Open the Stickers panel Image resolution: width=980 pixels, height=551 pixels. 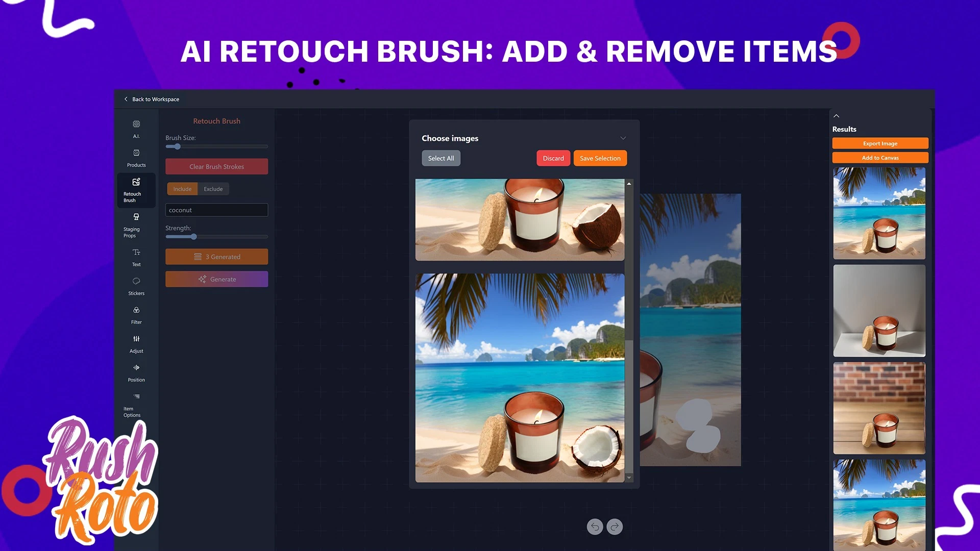point(136,286)
